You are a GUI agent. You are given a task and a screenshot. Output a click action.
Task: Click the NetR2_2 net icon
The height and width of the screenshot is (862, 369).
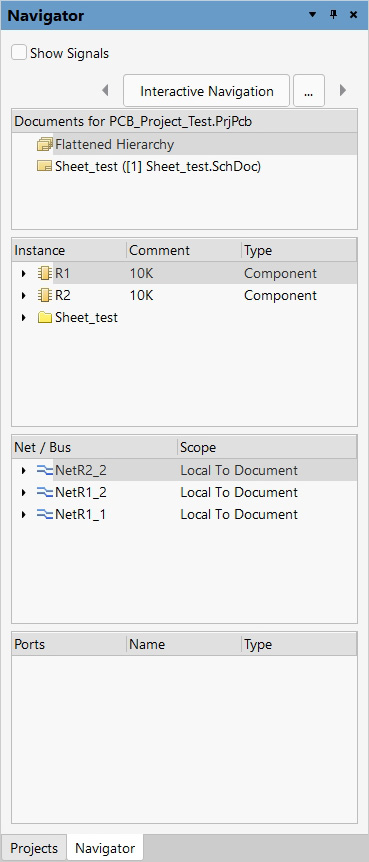pyautogui.click(x=45, y=470)
